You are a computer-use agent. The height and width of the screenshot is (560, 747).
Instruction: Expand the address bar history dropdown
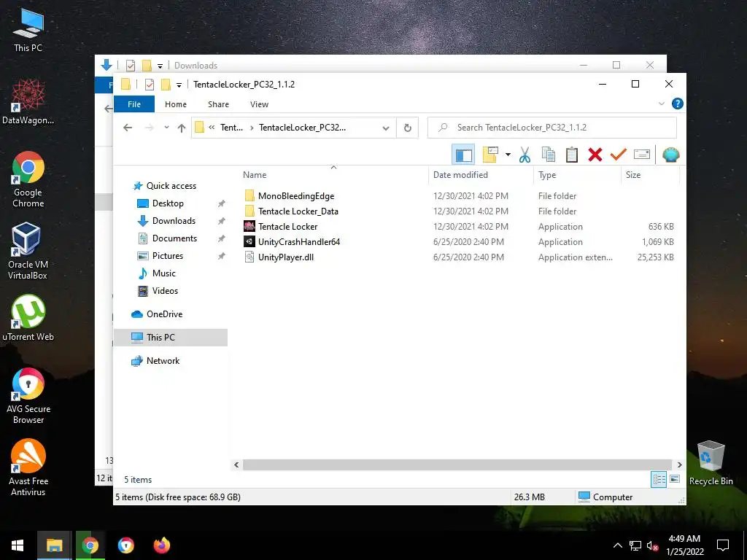coord(386,128)
